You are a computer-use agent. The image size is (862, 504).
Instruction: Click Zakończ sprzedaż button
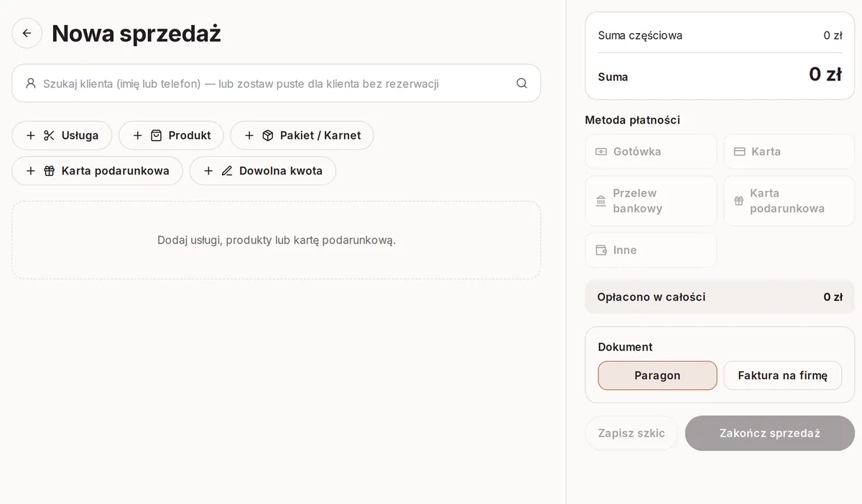tap(769, 433)
